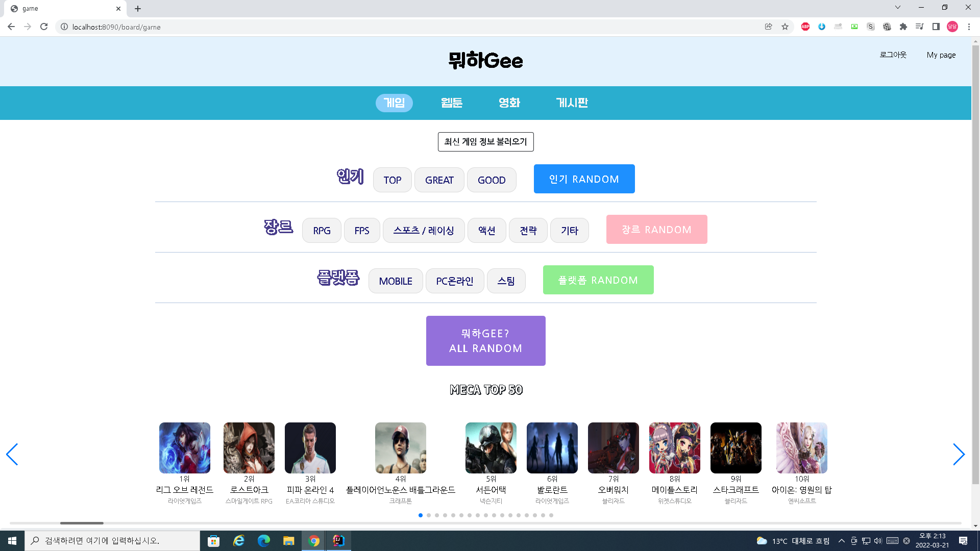The width and height of the screenshot is (980, 551).
Task: Open the 게시판 menu tab
Action: click(572, 103)
